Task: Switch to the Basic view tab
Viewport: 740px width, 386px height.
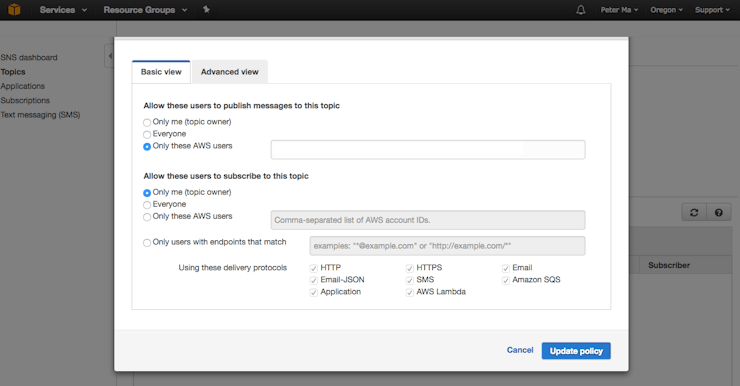Action: [x=161, y=72]
